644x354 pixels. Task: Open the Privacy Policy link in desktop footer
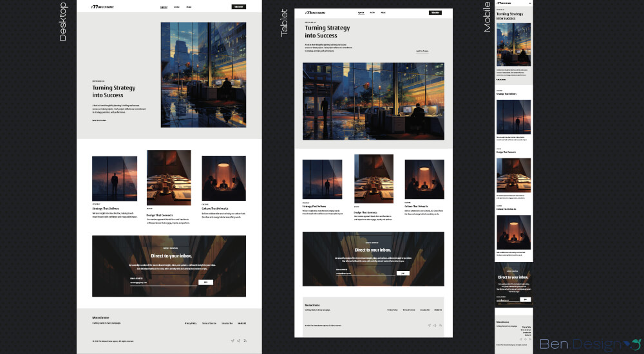coord(191,323)
